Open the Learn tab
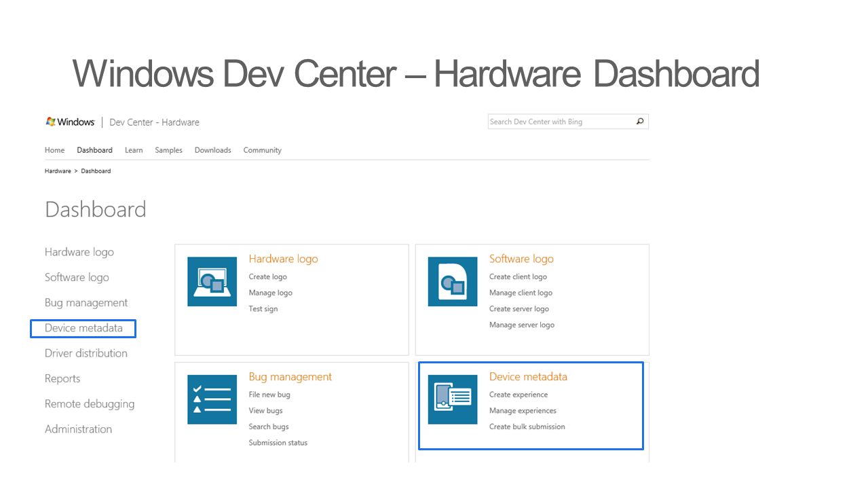This screenshot has width=868, height=489. [134, 150]
